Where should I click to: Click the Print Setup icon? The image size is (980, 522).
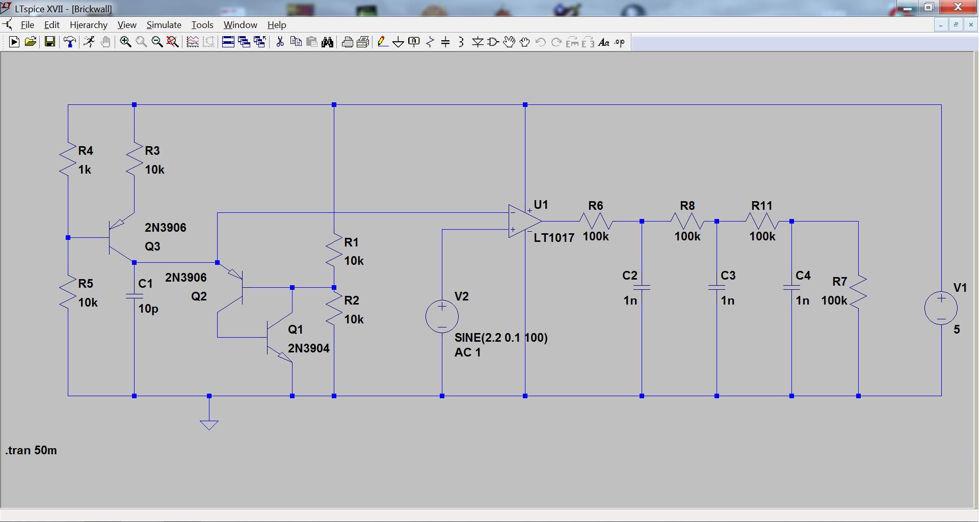coord(363,42)
